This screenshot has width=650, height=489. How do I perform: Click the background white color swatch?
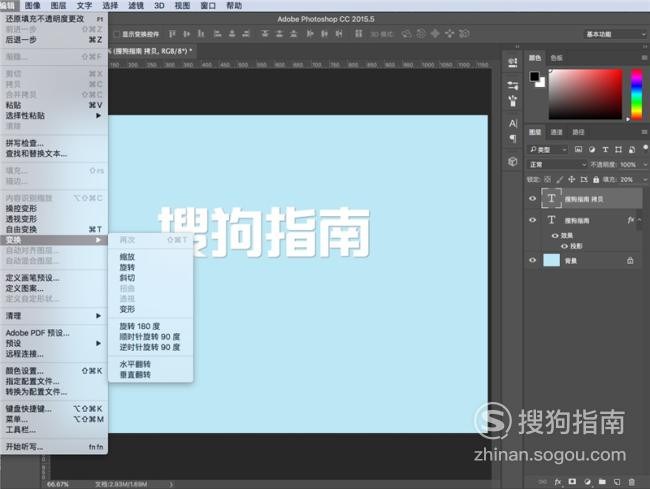541,83
